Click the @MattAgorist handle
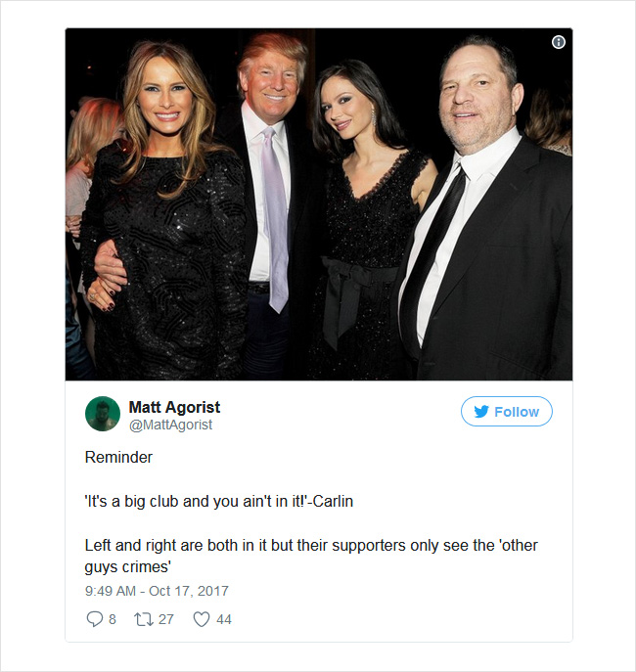The height and width of the screenshot is (672, 636). (x=170, y=425)
